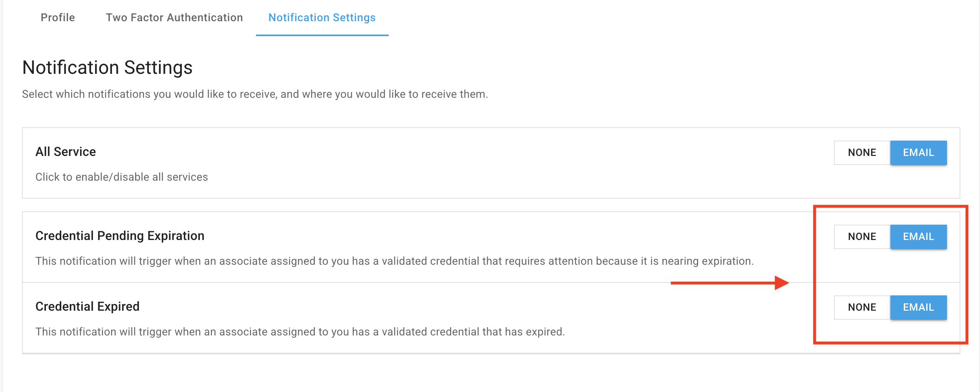Screen dimensions: 980x392
Task: Click 'Click to enable/disable all services' text
Action: 122,177
